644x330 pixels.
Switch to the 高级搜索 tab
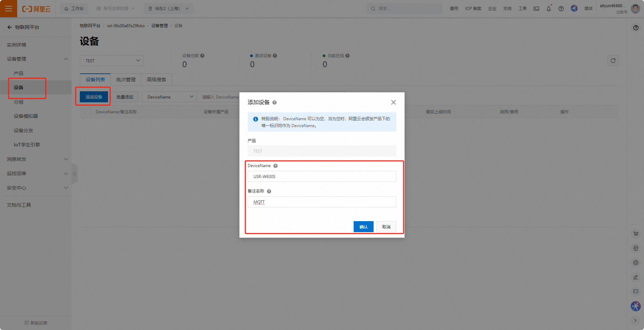[x=156, y=80]
